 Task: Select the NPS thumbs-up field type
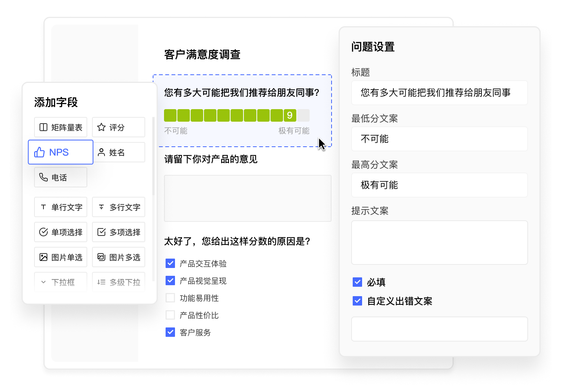tap(60, 152)
